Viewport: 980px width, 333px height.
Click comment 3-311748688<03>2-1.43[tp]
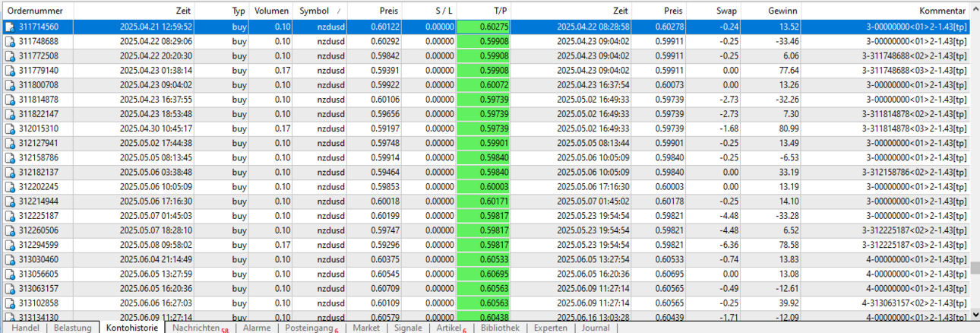914,70
